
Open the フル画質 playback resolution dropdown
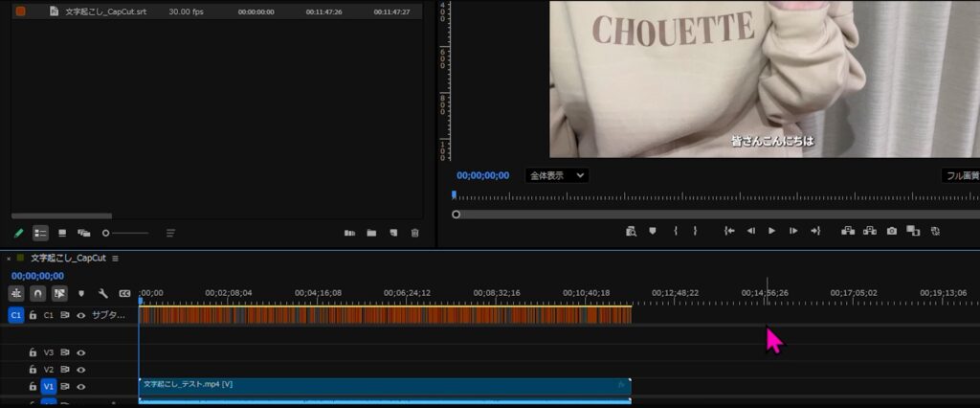point(960,176)
